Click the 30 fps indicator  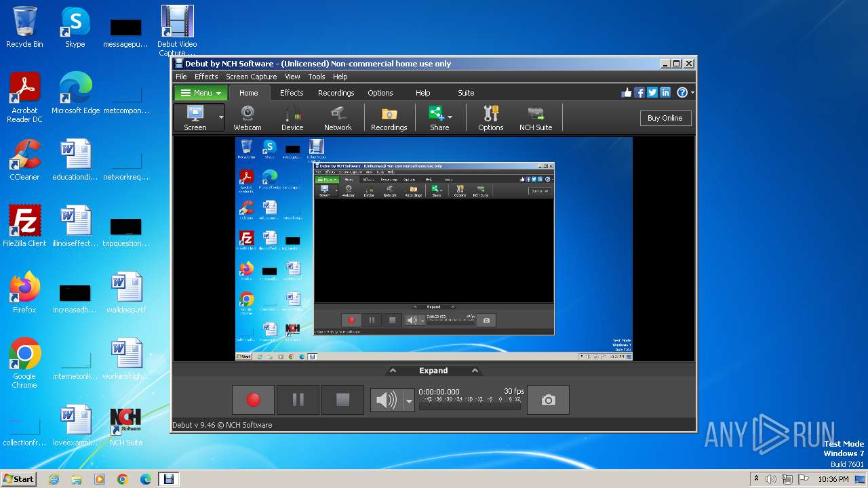click(x=514, y=391)
